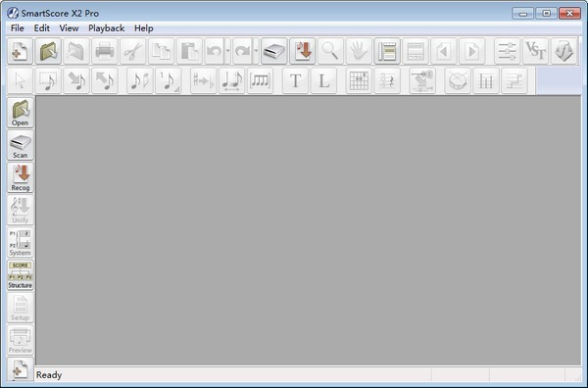Click the drum icon in second toolbar
Screen dimensions: 588x388
tap(458, 80)
